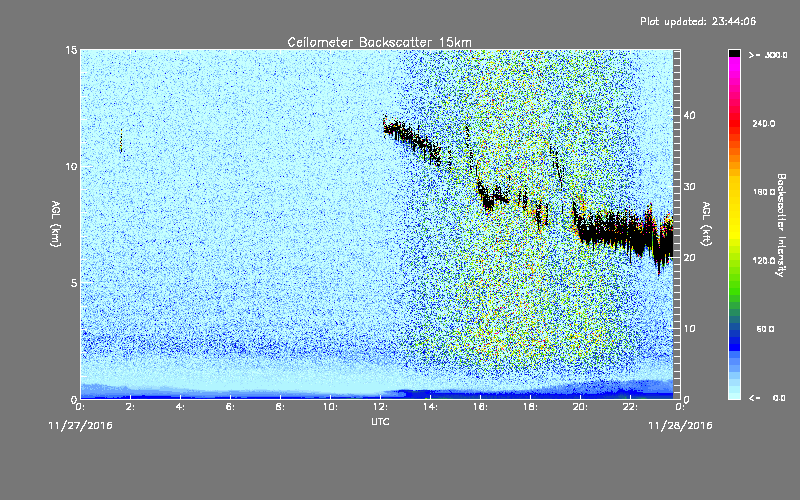Click the '10' km tick on left axis
This screenshot has height=500, width=800.
coord(71,167)
